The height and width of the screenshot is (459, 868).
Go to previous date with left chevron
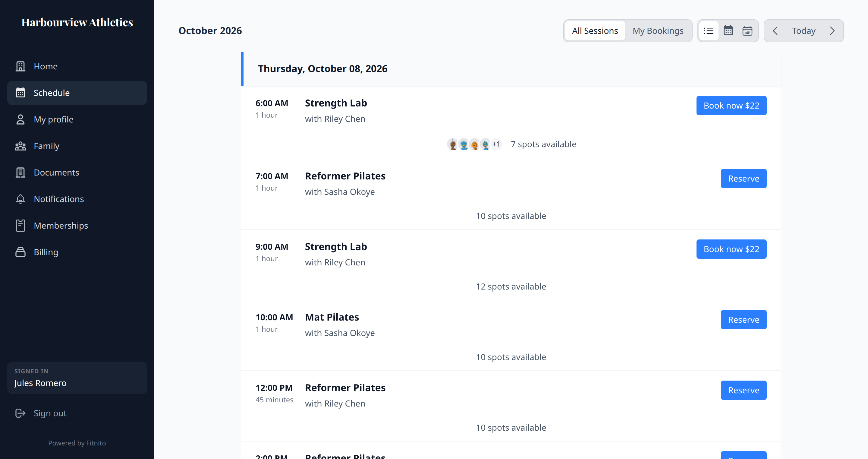coord(775,31)
